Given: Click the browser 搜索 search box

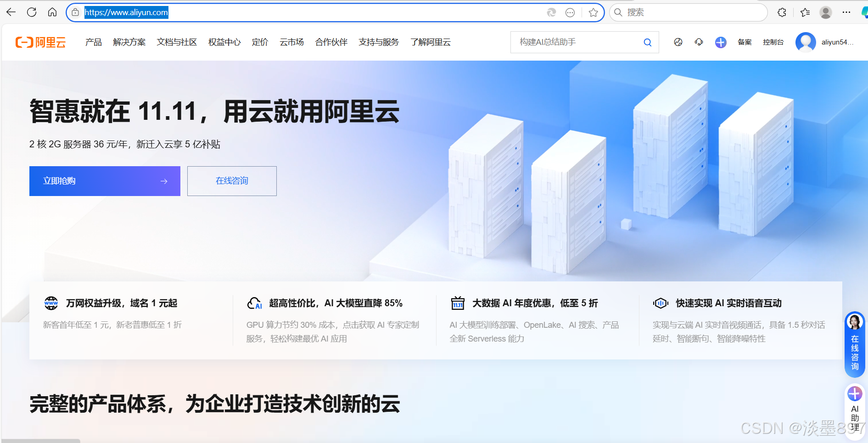Looking at the screenshot, I should pos(689,12).
